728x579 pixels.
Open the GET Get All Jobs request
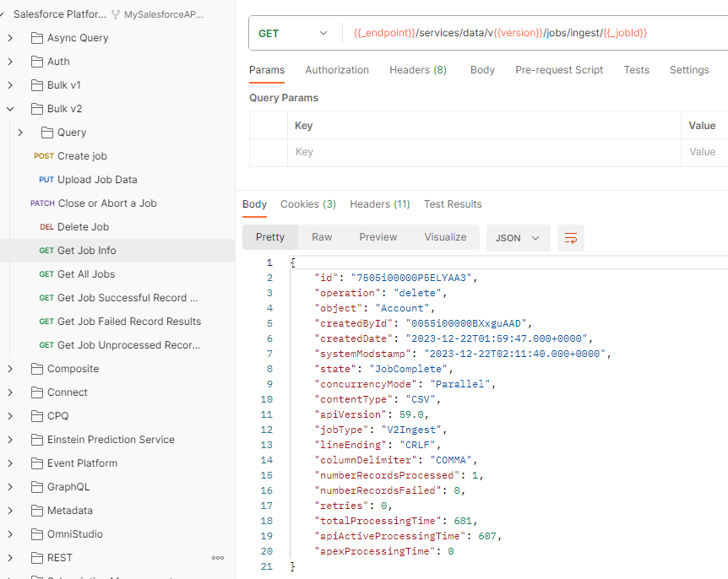117,274
